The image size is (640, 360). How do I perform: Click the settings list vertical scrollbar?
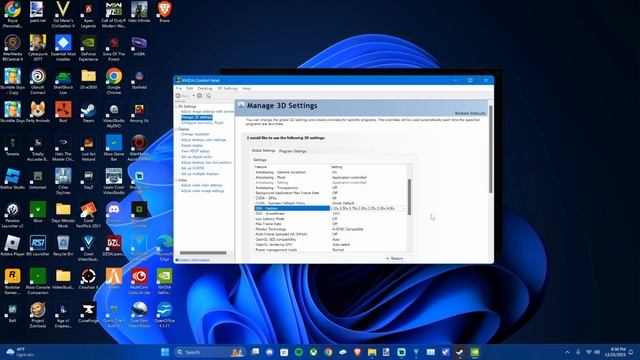409,197
